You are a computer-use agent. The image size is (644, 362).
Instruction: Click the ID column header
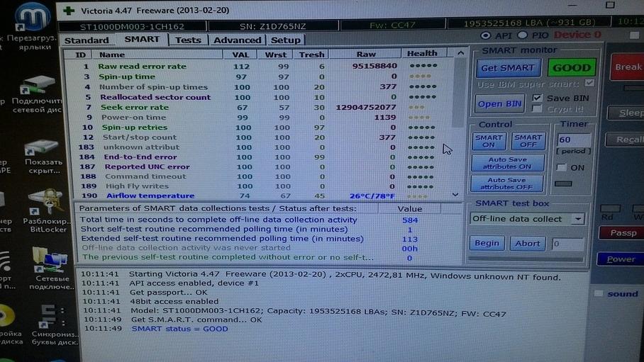[x=80, y=55]
